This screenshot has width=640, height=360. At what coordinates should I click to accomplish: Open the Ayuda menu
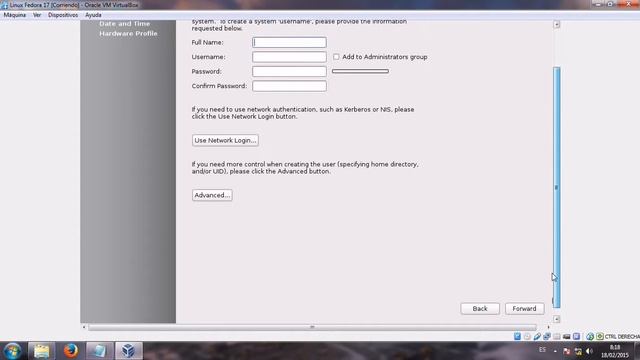point(93,15)
